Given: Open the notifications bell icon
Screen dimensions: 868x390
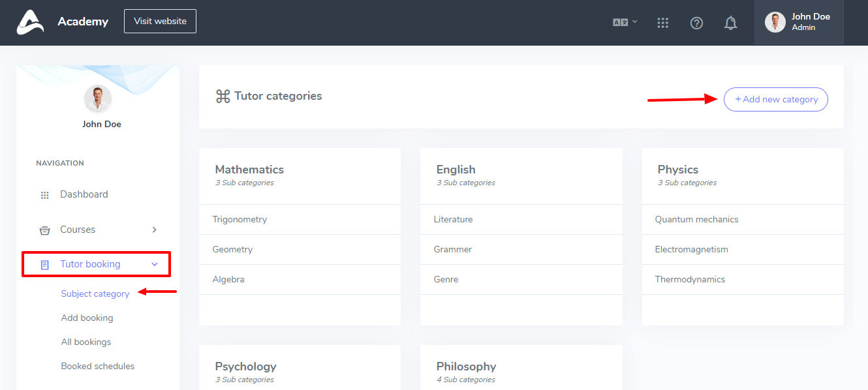Looking at the screenshot, I should coord(730,23).
